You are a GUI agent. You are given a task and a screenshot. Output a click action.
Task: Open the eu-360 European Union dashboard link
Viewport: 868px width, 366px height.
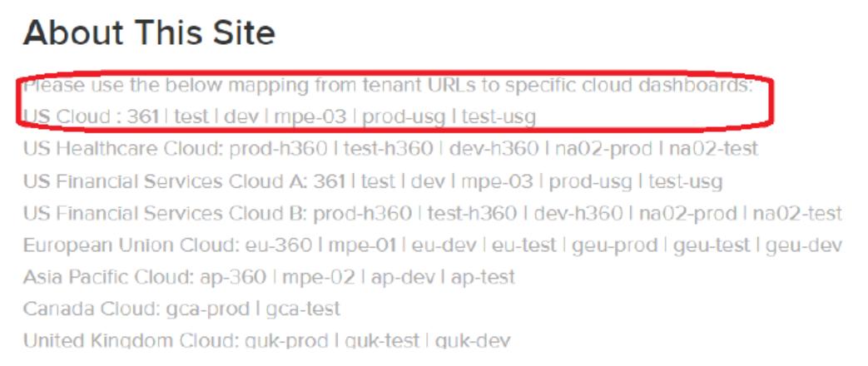tap(279, 245)
